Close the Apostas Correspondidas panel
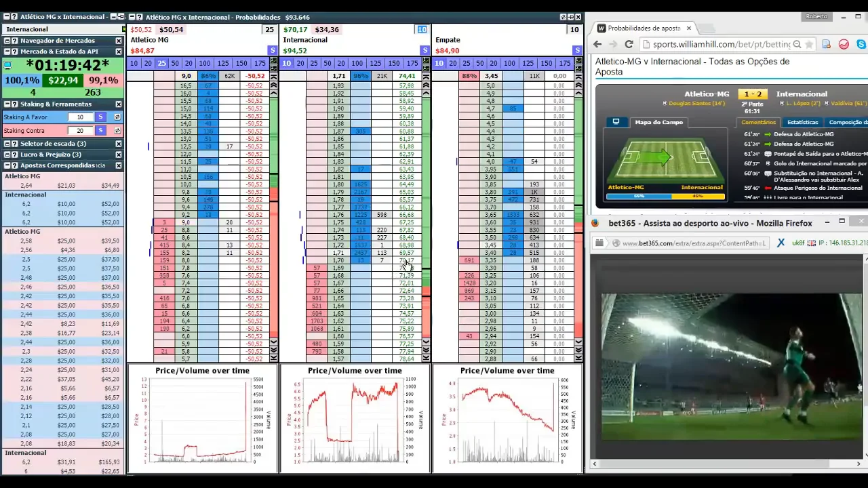This screenshot has width=868, height=488. point(119,165)
